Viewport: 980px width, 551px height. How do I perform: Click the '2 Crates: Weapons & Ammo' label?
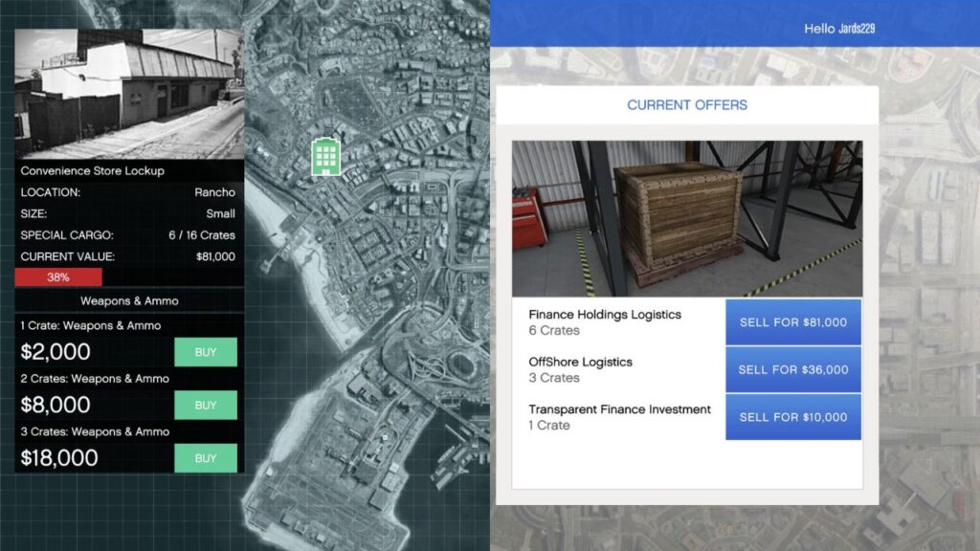pyautogui.click(x=95, y=379)
